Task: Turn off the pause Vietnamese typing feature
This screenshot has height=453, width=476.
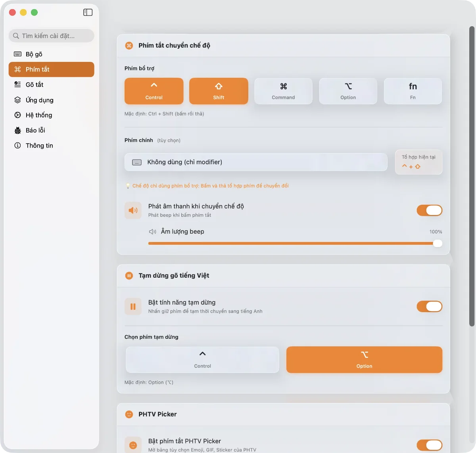Action: 429,307
